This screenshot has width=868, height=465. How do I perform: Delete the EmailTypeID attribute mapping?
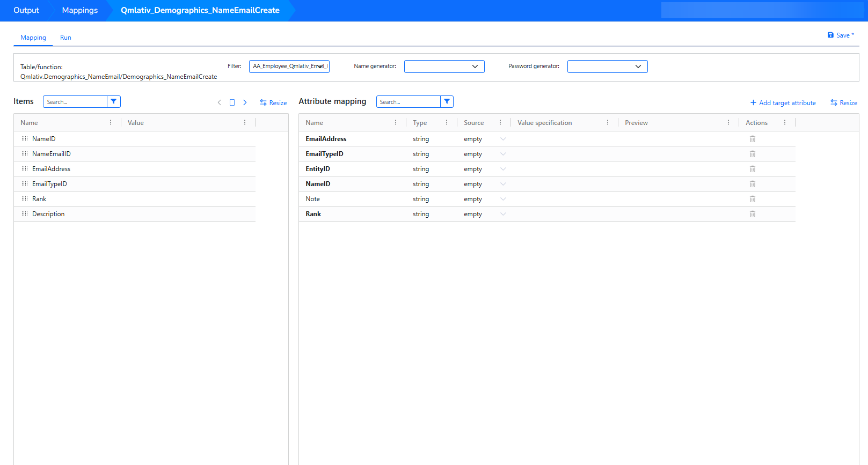[752, 154]
